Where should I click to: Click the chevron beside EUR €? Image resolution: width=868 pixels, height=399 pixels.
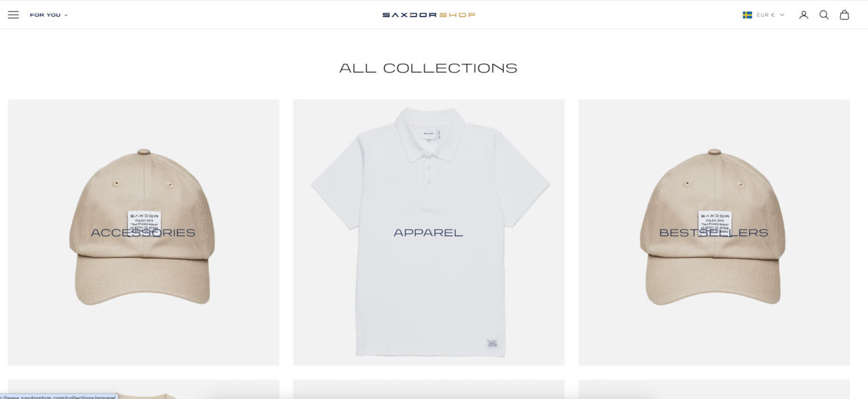click(x=782, y=15)
